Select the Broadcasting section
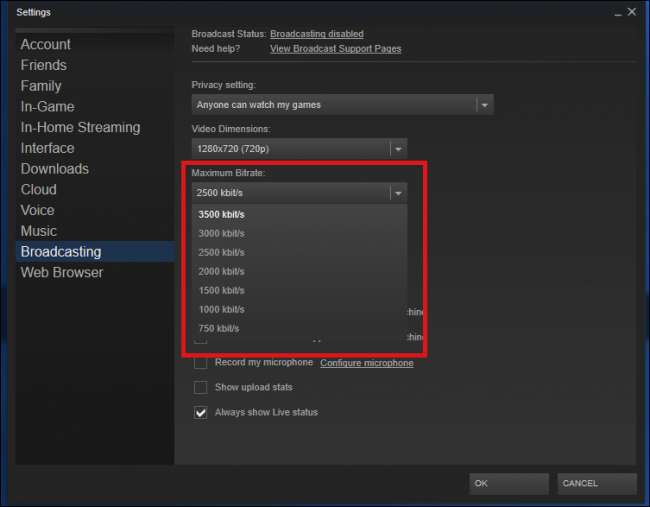This screenshot has height=507, width=650. 95,252
